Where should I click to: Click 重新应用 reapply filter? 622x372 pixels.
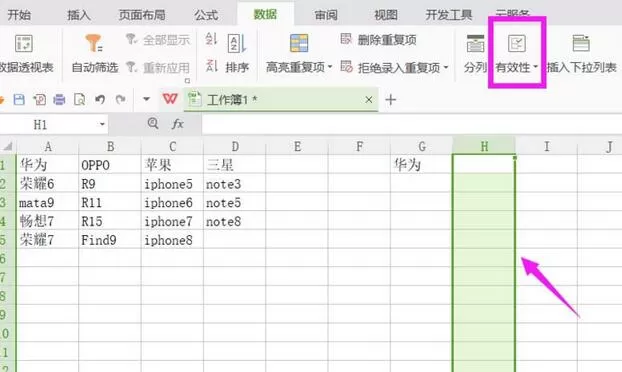click(158, 67)
